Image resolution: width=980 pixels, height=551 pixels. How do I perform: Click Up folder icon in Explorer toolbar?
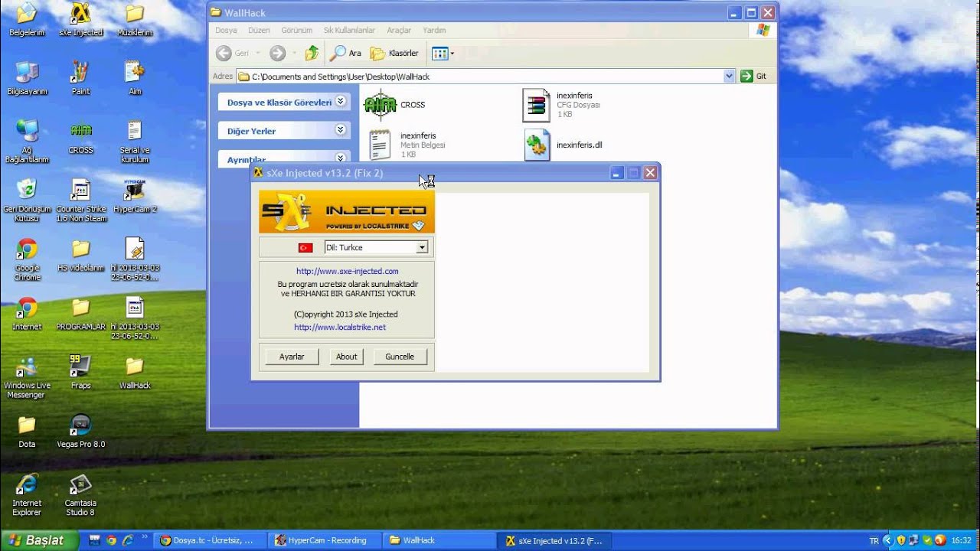pos(312,53)
